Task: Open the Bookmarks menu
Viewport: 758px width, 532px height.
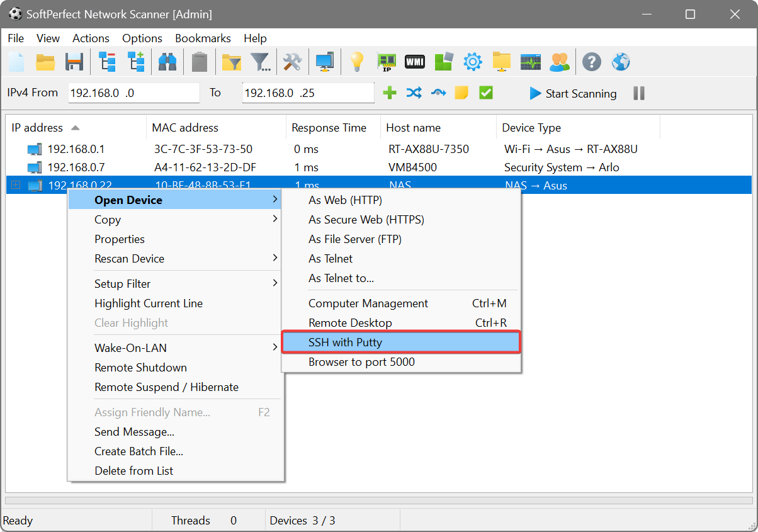Action: 203,38
